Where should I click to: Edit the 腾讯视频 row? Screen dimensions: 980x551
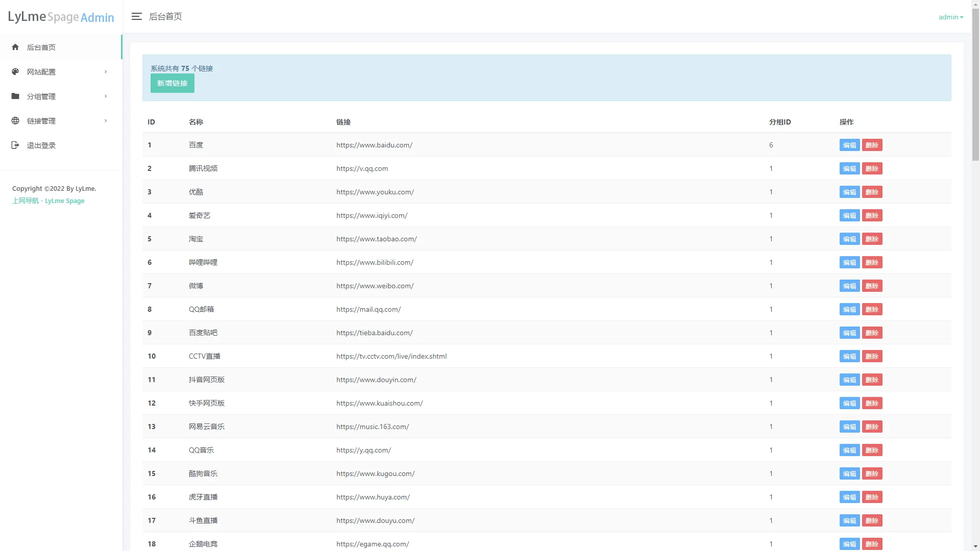[x=849, y=168]
